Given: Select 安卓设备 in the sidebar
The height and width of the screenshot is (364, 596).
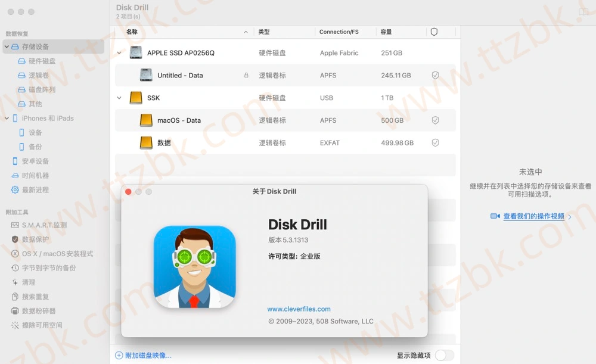Looking at the screenshot, I should pyautogui.click(x=38, y=161).
